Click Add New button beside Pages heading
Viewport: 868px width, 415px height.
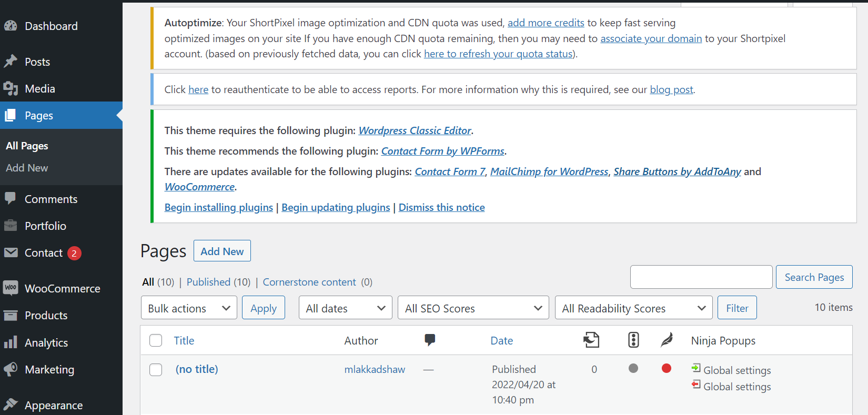click(x=222, y=251)
